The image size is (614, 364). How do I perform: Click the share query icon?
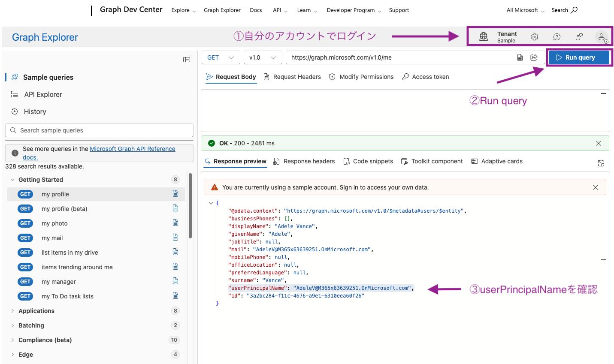click(534, 57)
